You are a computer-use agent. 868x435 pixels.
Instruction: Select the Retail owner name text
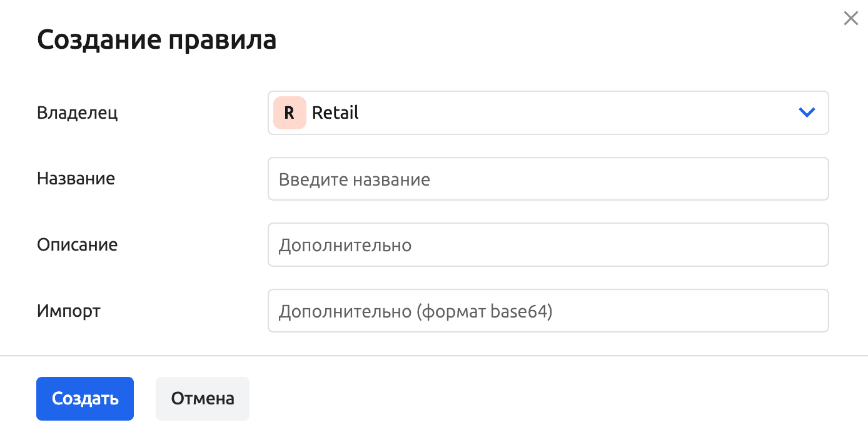click(x=335, y=113)
